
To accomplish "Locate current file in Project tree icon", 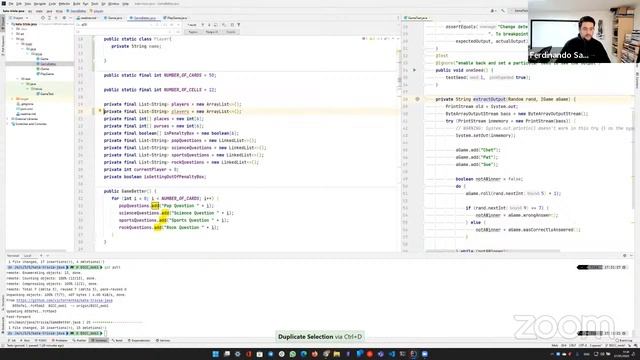I will [x=43, y=18].
